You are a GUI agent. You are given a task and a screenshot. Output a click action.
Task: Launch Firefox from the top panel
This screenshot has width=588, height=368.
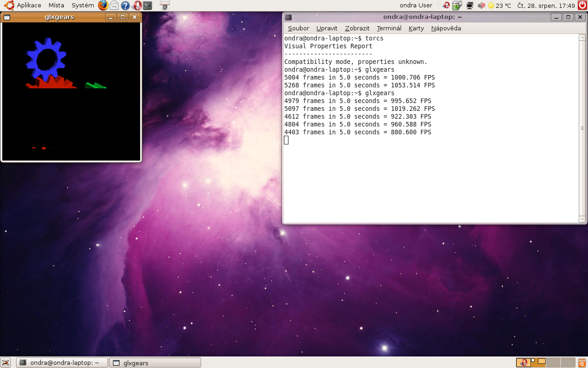(103, 6)
